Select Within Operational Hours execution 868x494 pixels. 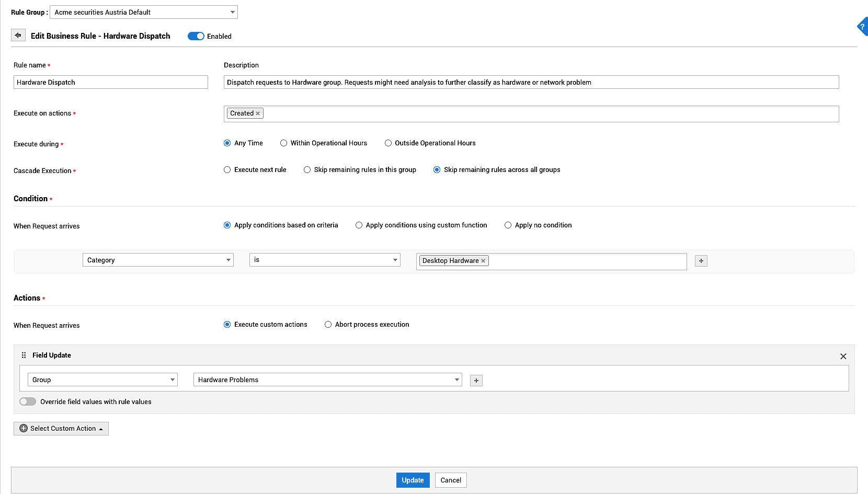[x=283, y=143]
